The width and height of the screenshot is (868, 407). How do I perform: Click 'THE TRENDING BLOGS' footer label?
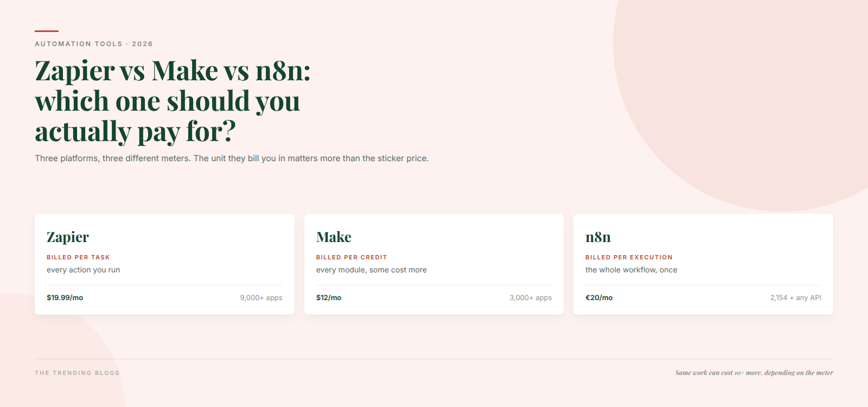[x=77, y=373]
